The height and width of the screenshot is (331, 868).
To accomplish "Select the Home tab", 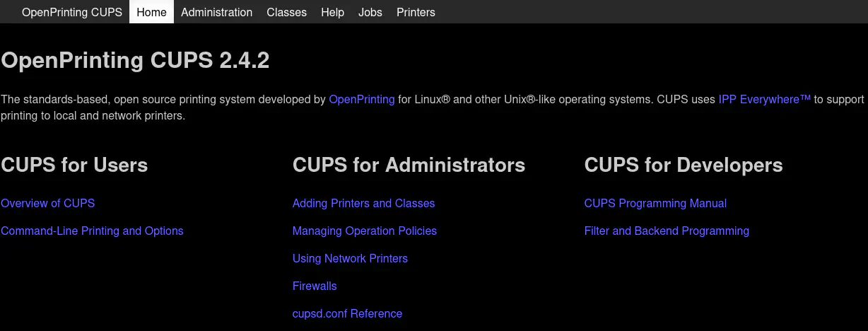I will [151, 12].
